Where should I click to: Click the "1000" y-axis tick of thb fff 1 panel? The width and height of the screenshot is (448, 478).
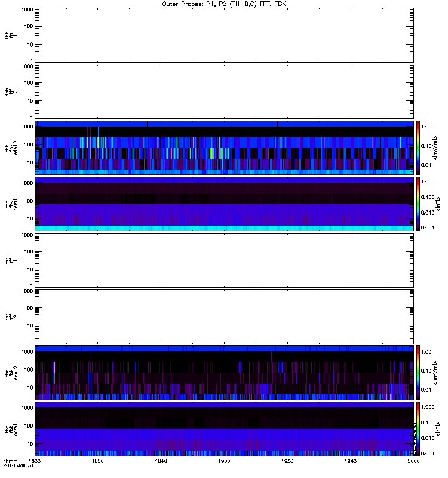click(x=27, y=10)
